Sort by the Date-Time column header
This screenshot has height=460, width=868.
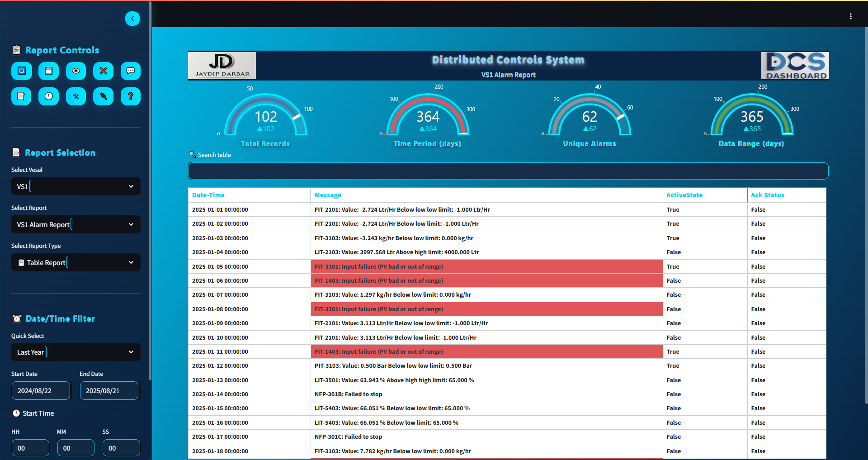pos(208,195)
